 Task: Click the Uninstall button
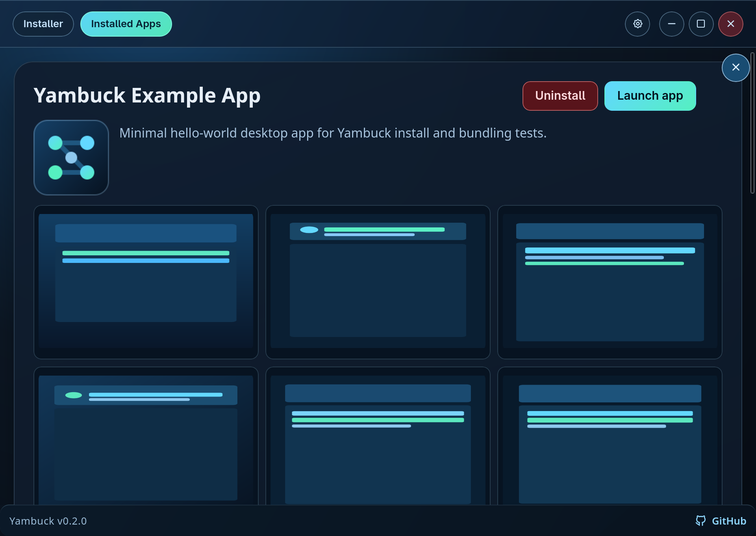point(560,96)
